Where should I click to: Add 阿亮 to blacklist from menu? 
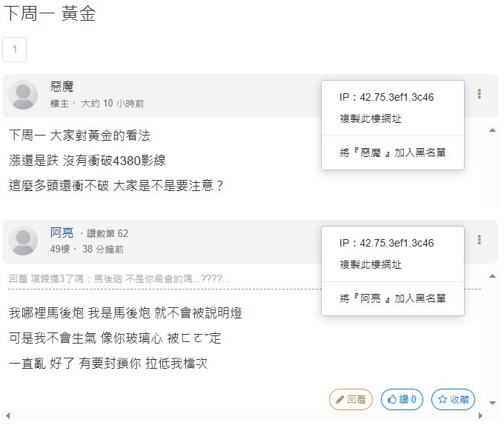(x=392, y=299)
